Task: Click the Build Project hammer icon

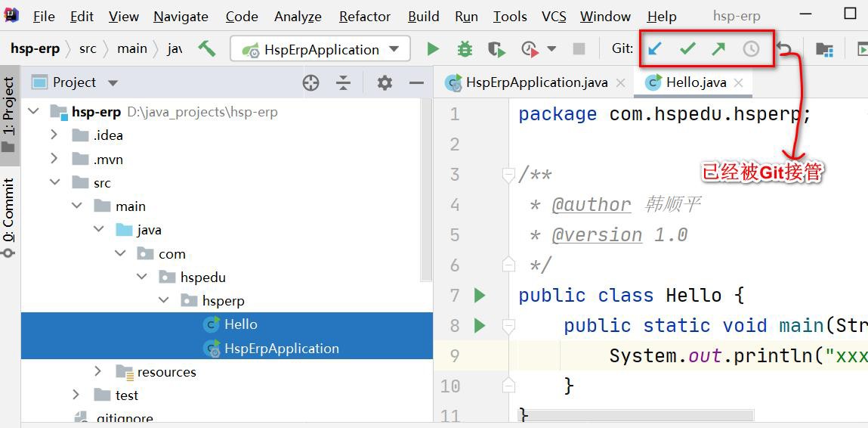Action: click(x=206, y=49)
